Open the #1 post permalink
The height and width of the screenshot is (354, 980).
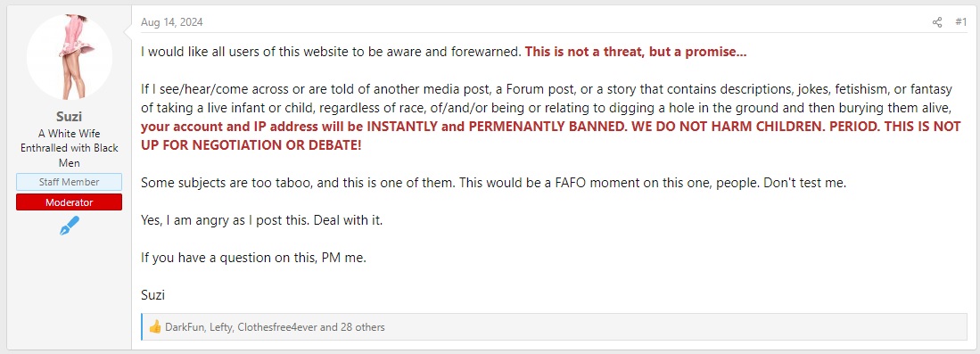(960, 22)
